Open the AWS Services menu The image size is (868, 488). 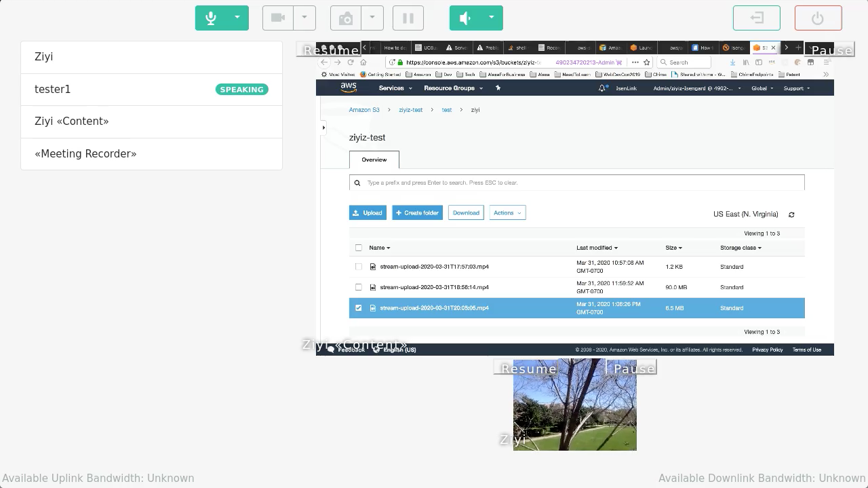coord(395,88)
